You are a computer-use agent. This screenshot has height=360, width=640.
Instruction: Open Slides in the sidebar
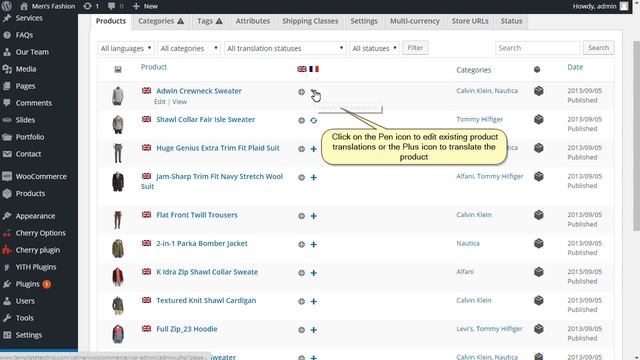coord(25,120)
